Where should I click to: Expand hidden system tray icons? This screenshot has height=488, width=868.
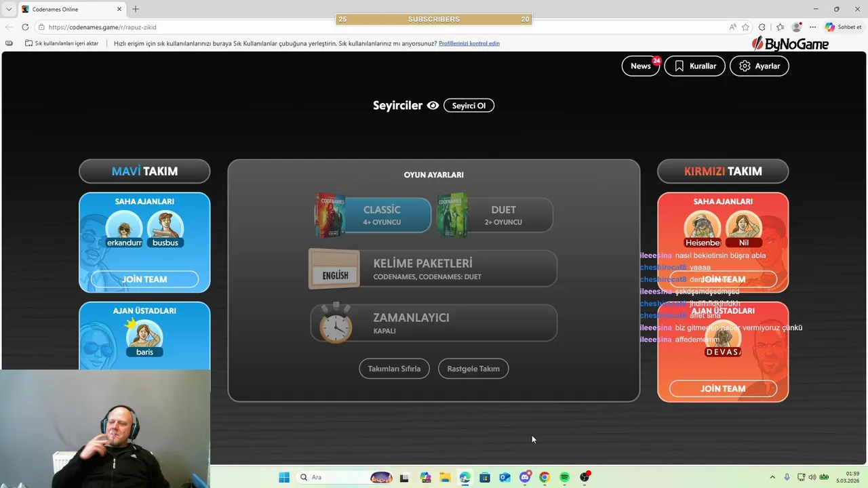[773, 477]
